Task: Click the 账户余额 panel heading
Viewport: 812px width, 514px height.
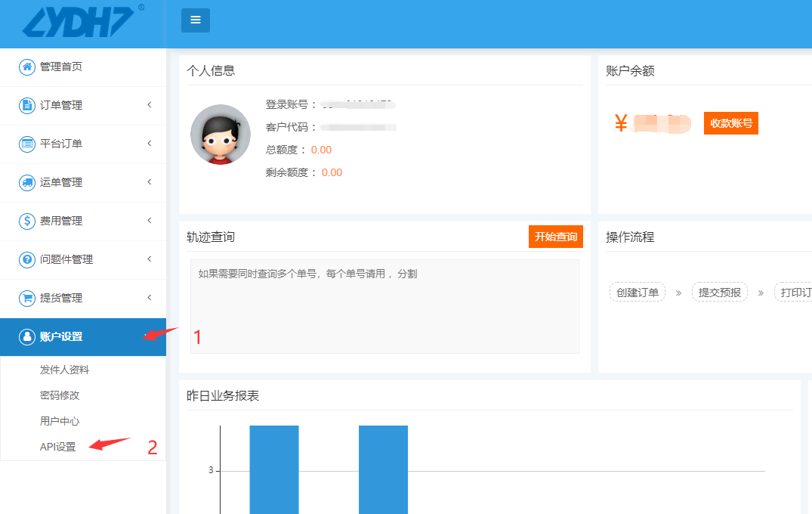Action: [630, 70]
